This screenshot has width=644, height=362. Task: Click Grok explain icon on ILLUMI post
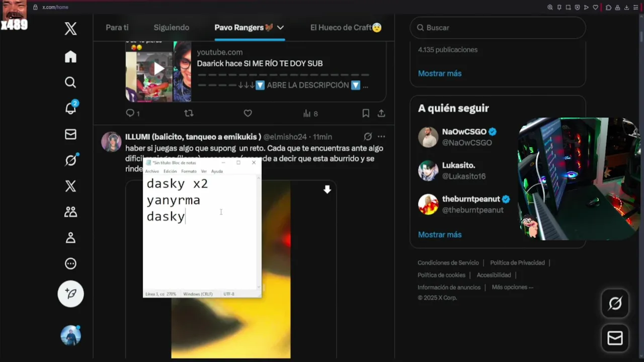click(x=368, y=137)
